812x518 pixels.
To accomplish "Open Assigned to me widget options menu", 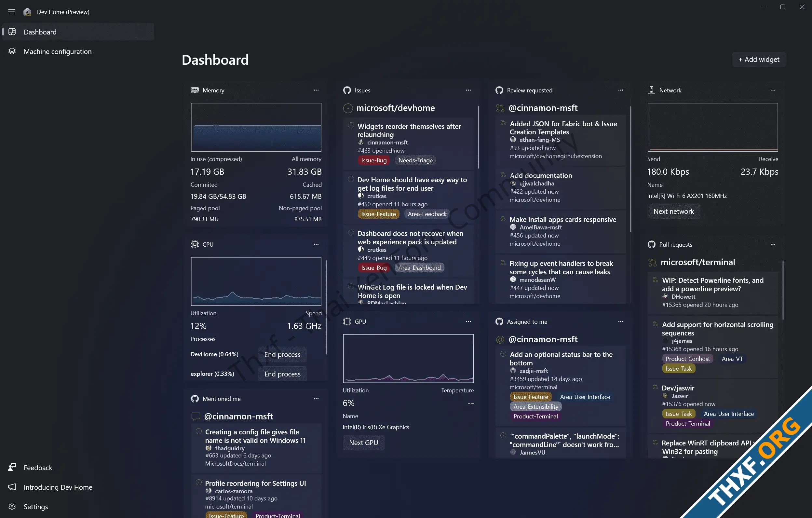I will coord(620,321).
